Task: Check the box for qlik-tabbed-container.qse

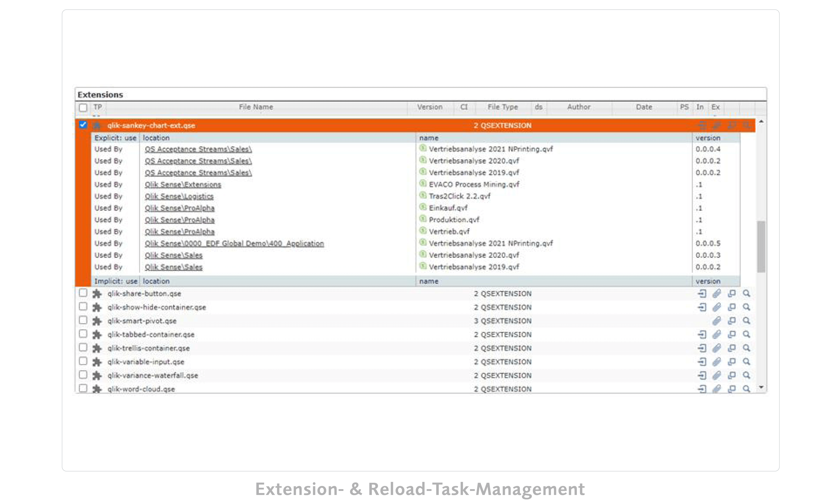Action: click(83, 334)
